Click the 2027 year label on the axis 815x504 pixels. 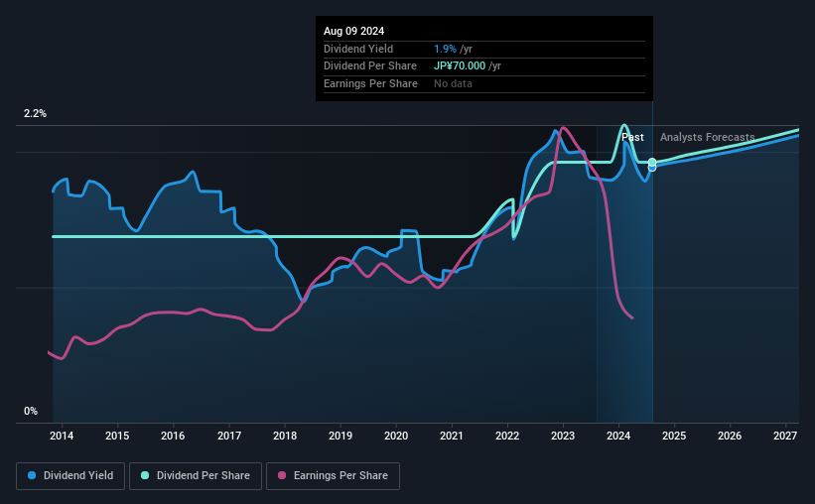click(785, 436)
